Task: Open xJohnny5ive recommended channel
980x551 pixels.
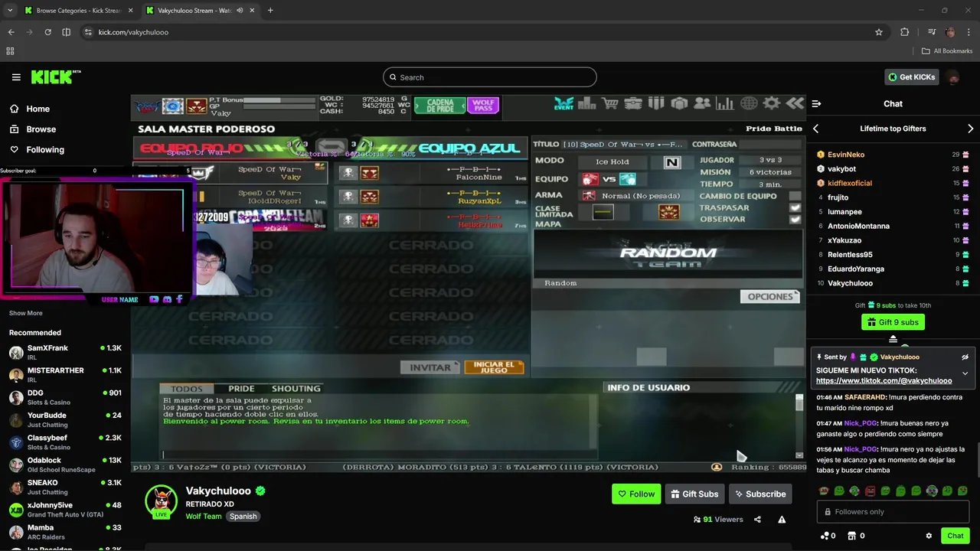Action: (x=65, y=509)
